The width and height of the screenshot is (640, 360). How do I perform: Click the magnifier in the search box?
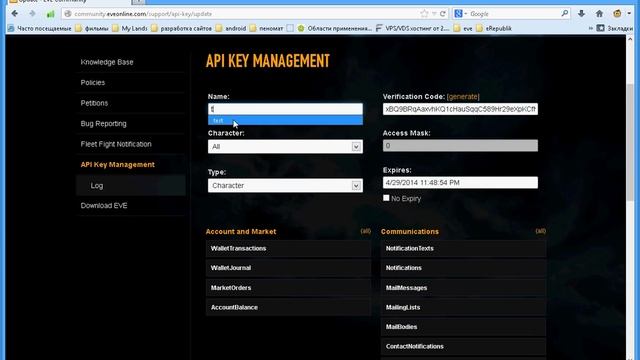tap(564, 13)
